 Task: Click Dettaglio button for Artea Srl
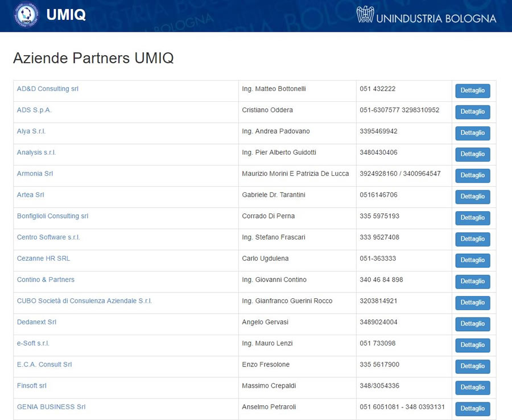(473, 196)
